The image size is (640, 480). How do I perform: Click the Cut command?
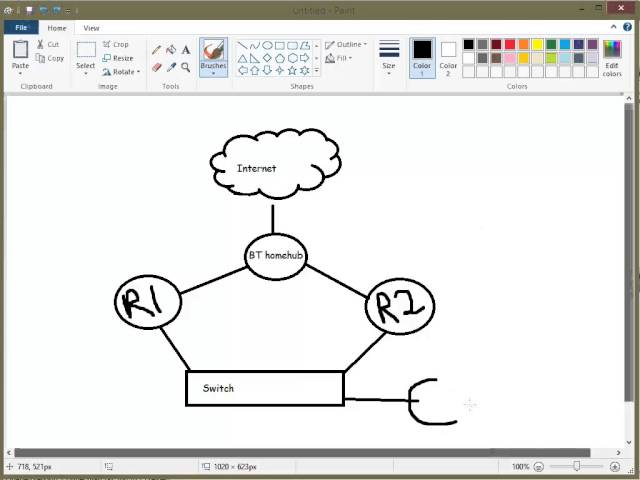coord(48,44)
